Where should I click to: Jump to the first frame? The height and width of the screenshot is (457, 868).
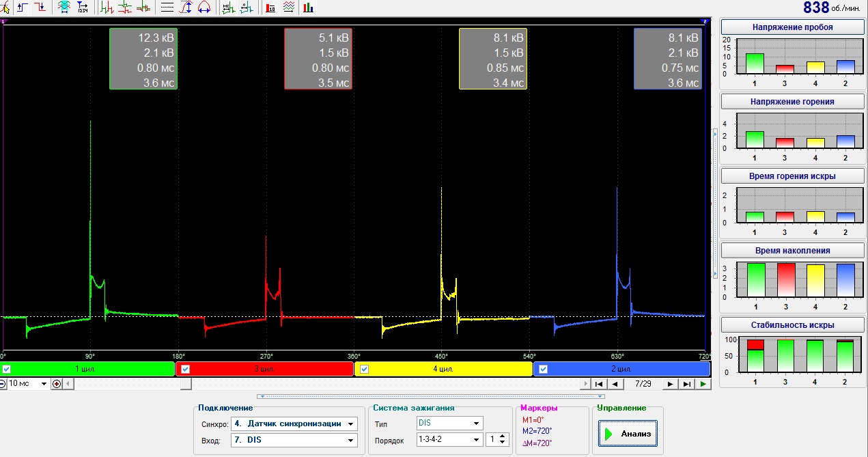click(599, 384)
